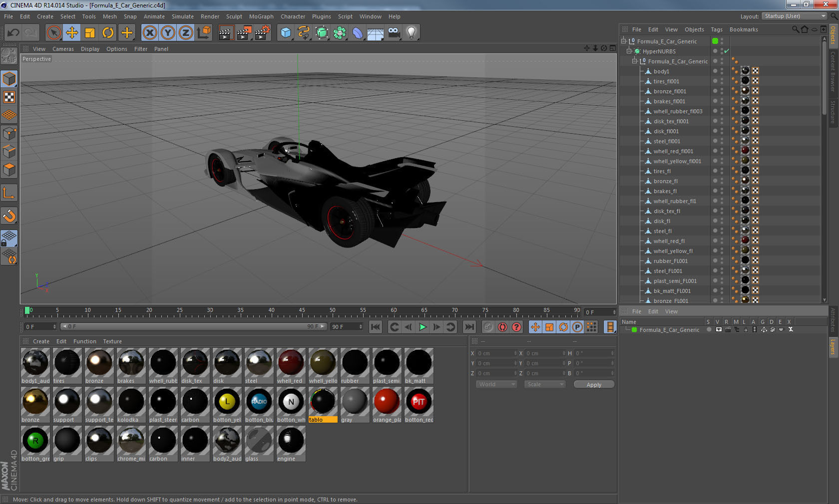Click the Play Forwards button

(x=422, y=327)
